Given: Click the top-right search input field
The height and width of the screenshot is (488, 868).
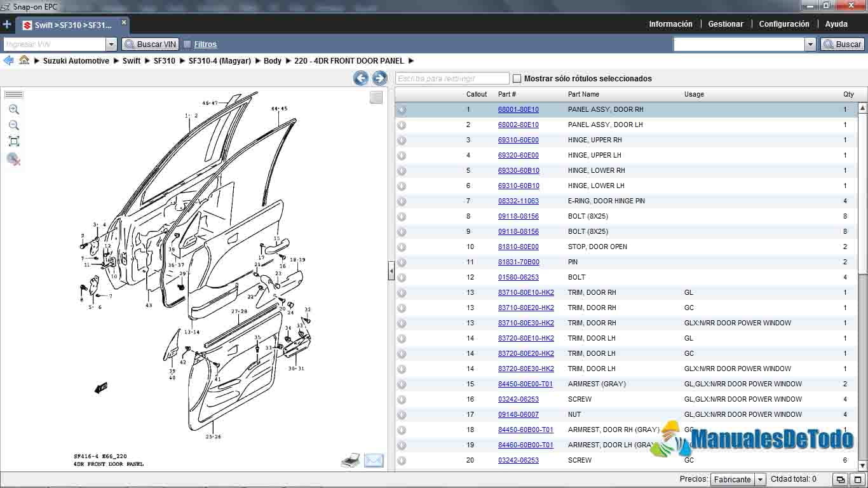Looking at the screenshot, I should point(739,44).
